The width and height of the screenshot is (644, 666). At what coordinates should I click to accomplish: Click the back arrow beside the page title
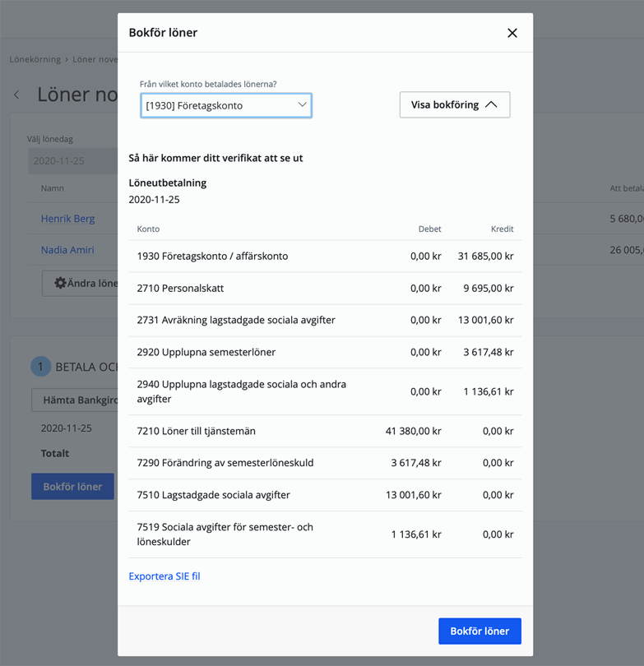click(x=16, y=95)
